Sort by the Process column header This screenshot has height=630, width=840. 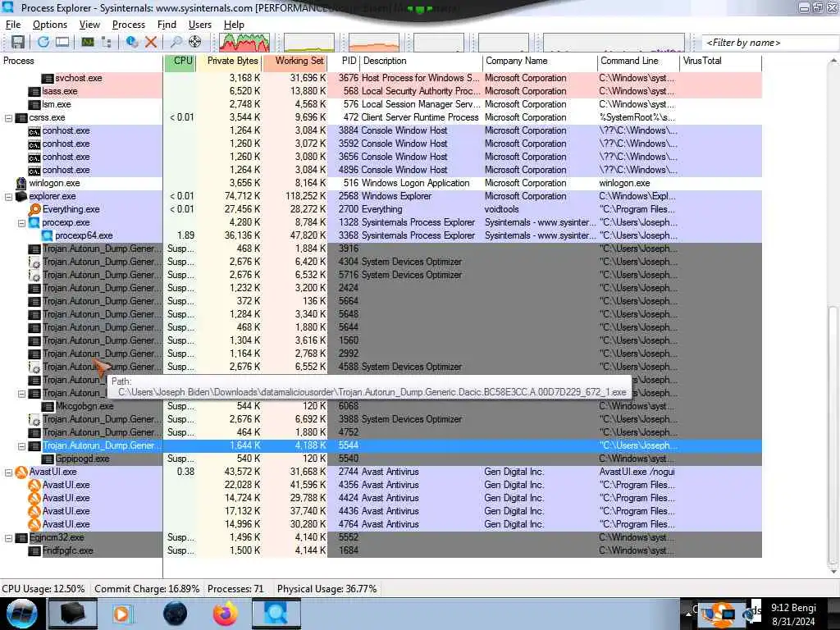click(81, 61)
